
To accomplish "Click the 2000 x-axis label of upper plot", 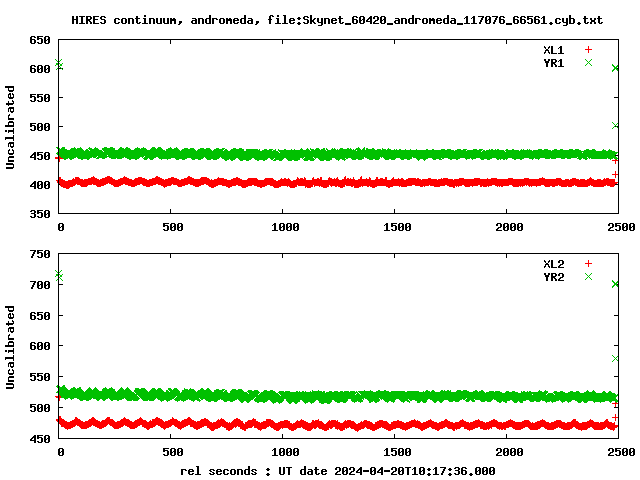I will point(509,227).
